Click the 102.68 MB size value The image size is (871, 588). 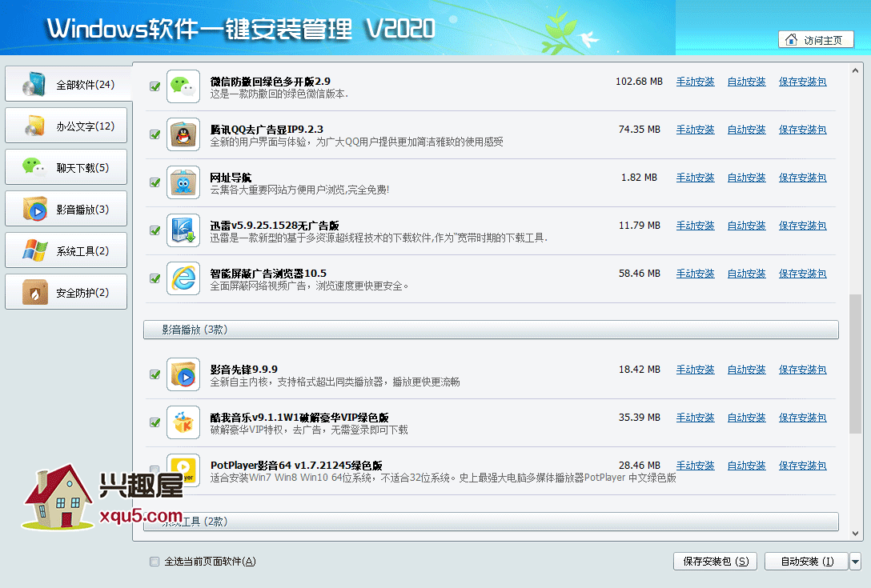[639, 82]
